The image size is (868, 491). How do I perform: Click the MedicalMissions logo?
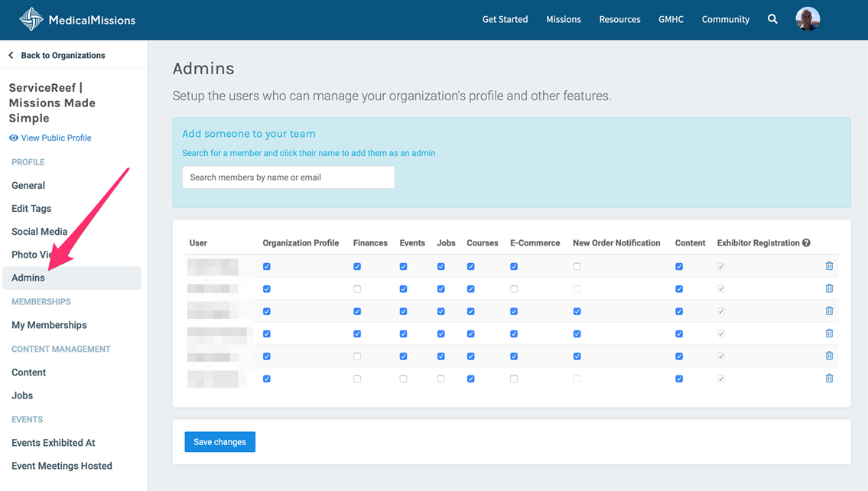pos(76,20)
